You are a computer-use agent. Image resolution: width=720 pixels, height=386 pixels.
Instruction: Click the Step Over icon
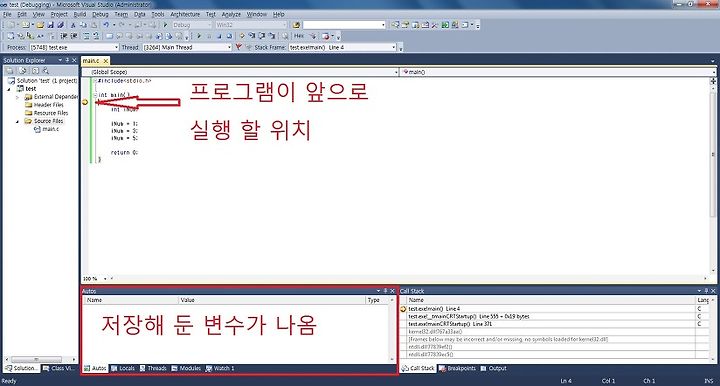coord(262,36)
